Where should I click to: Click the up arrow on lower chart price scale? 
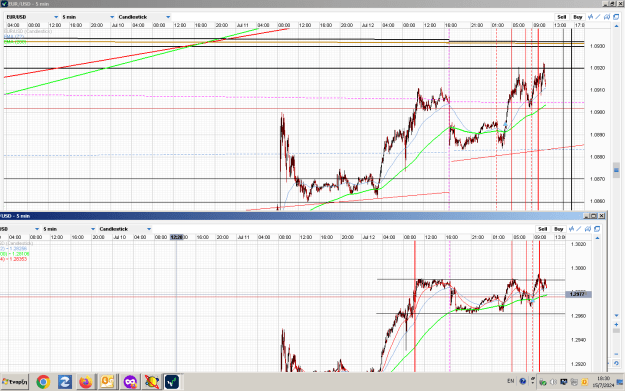point(597,238)
